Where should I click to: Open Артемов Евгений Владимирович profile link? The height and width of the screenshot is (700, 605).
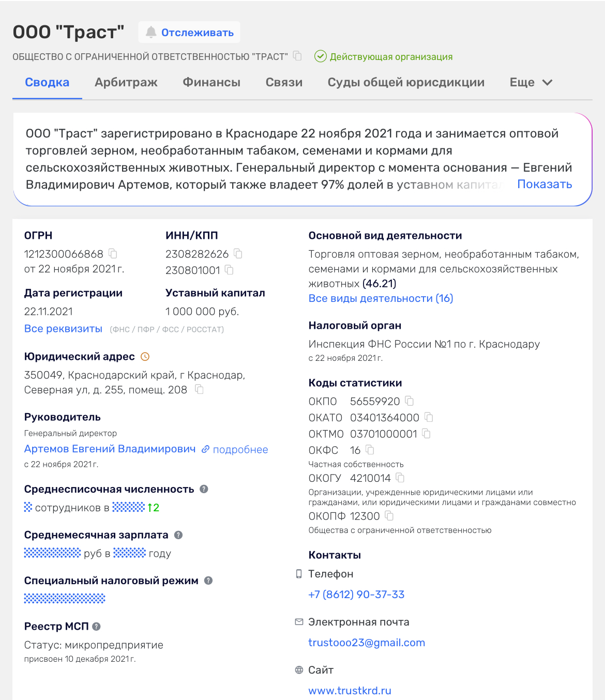pos(110,449)
